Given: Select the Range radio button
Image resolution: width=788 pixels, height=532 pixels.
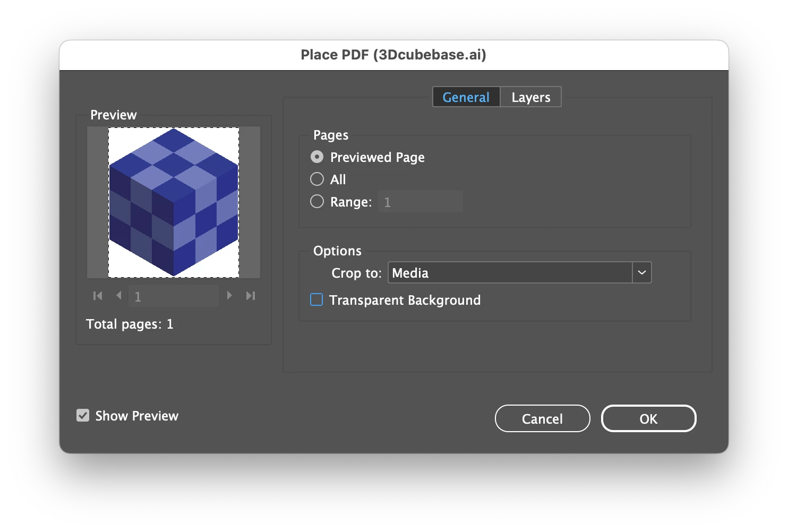Looking at the screenshot, I should tap(317, 202).
